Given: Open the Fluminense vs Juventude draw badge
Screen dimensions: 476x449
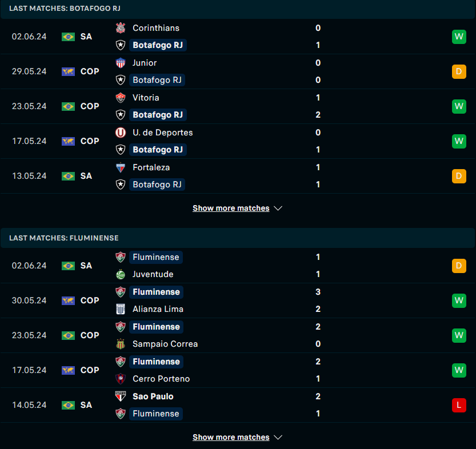Looking at the screenshot, I should click(x=459, y=266).
